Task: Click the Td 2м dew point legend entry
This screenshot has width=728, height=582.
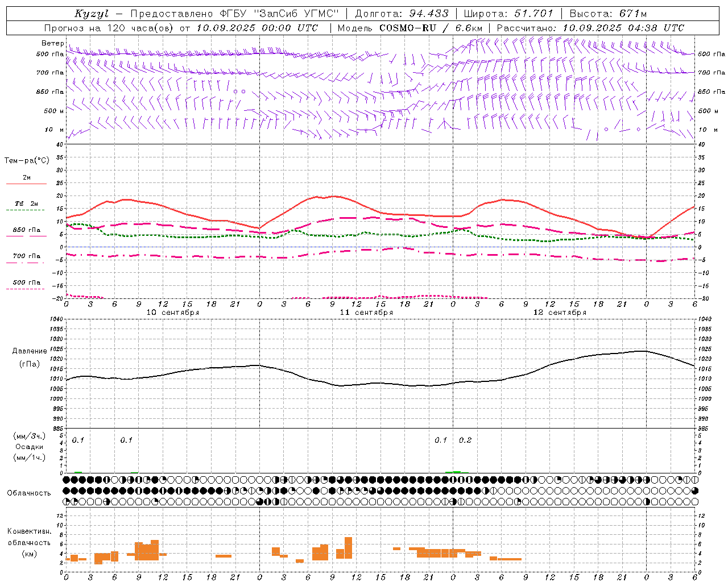Action: click(x=27, y=203)
